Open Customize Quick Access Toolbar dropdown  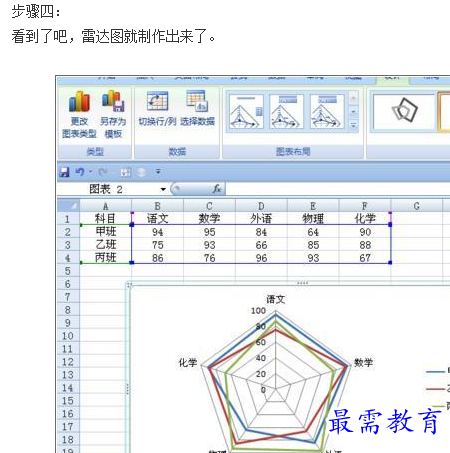coord(158,172)
